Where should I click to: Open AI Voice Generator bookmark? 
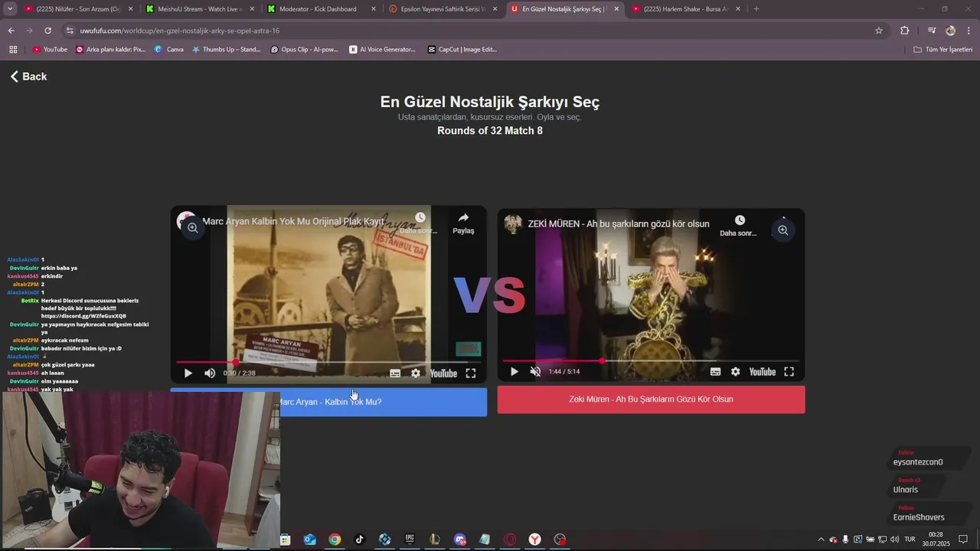point(382,50)
